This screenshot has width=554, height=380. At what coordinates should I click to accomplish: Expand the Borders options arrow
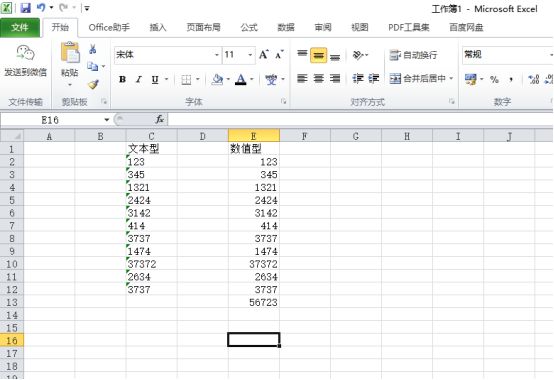pyautogui.click(x=198, y=79)
